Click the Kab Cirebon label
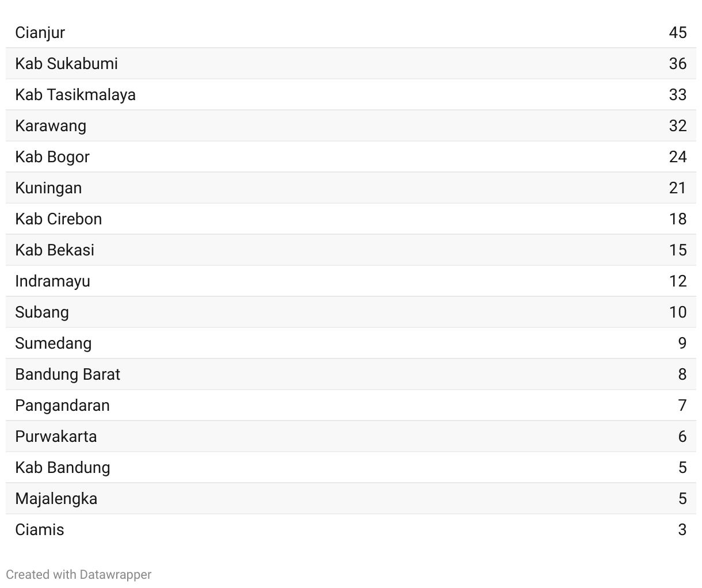 tap(59, 219)
